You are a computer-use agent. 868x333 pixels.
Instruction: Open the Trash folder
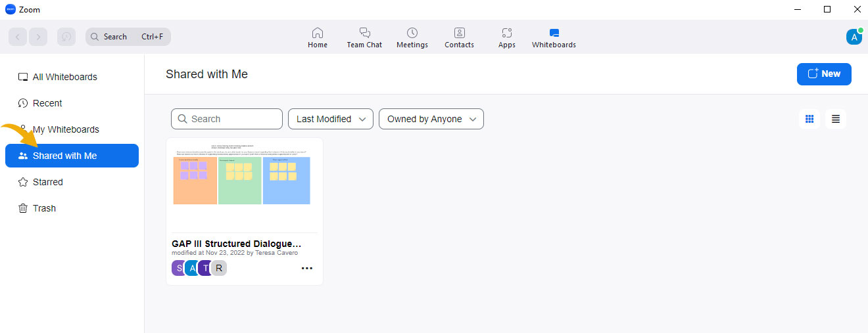tap(72, 208)
